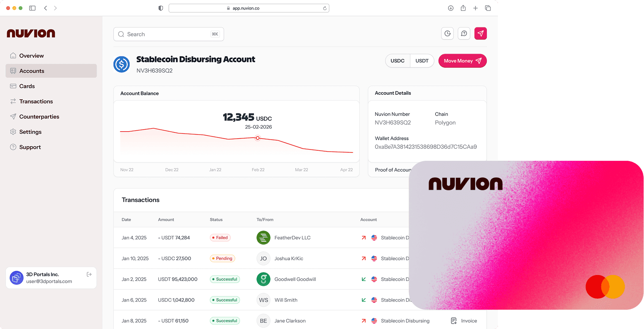Click the FeatherDev LLC logo
Viewport: 644px width, 329px height.
(x=263, y=238)
